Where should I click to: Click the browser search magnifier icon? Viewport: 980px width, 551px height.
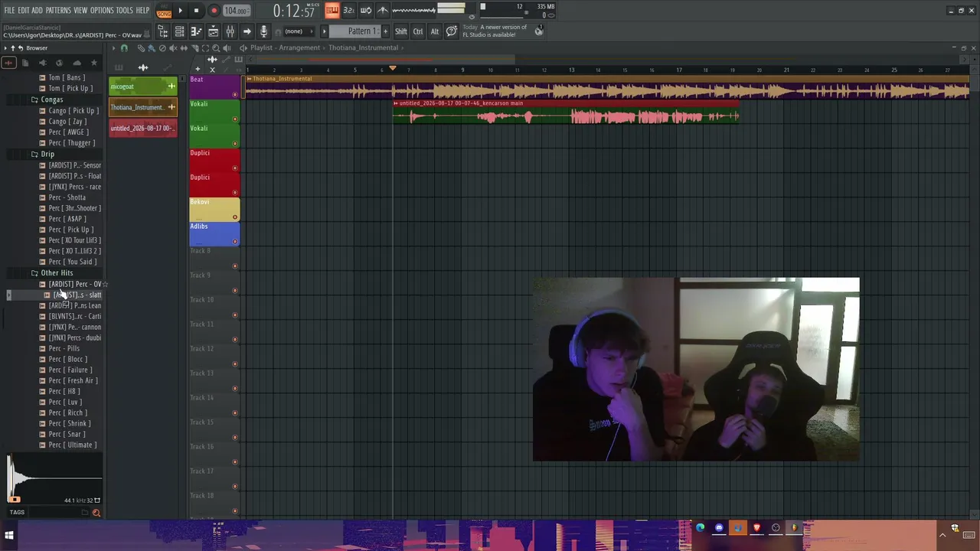[x=96, y=512]
